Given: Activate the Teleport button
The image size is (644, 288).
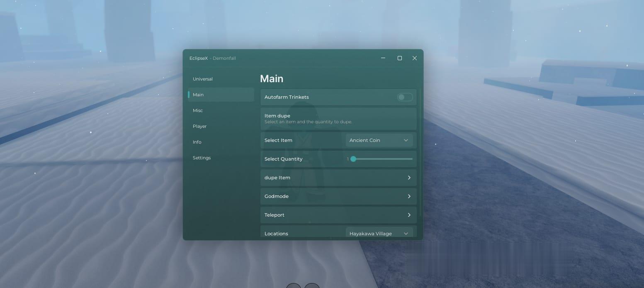Looking at the screenshot, I should [x=338, y=215].
